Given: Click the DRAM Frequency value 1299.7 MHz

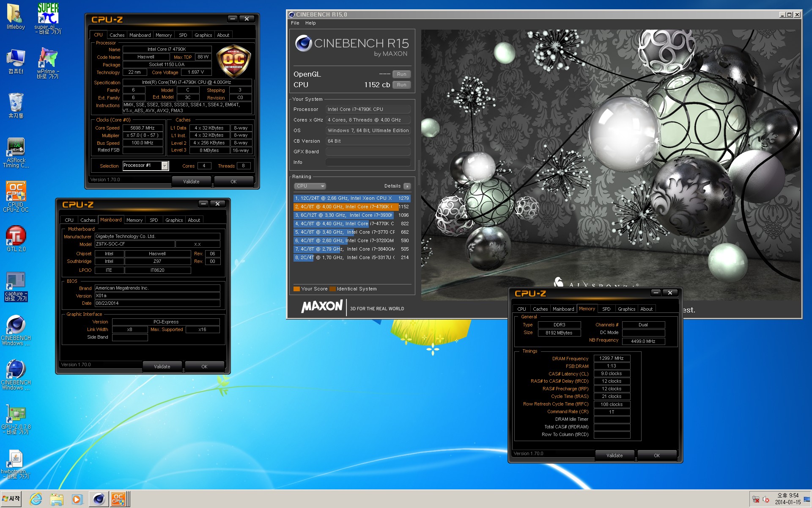Looking at the screenshot, I should [612, 358].
